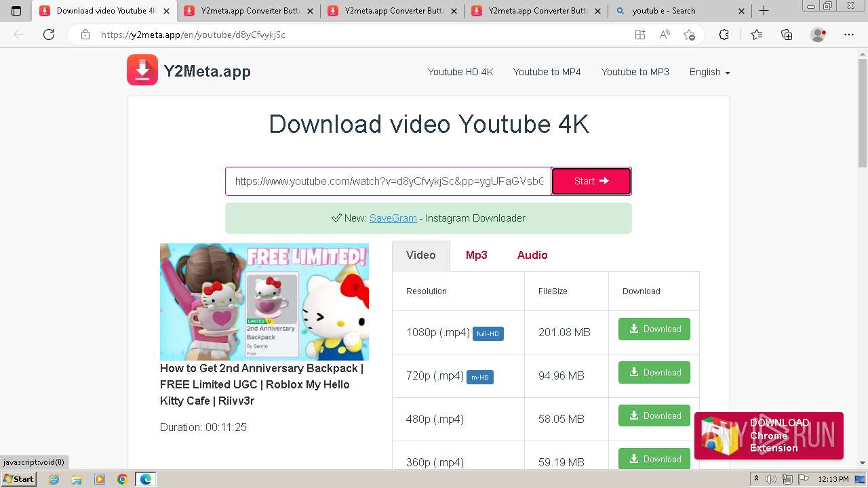Click the 'm-HD' badge

pos(480,377)
